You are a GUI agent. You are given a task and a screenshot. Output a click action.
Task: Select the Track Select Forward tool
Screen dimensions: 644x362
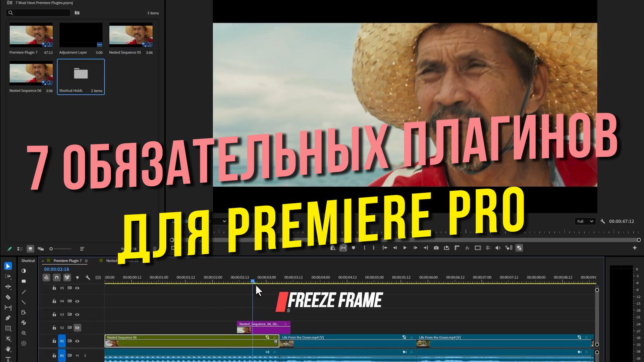click(8, 276)
